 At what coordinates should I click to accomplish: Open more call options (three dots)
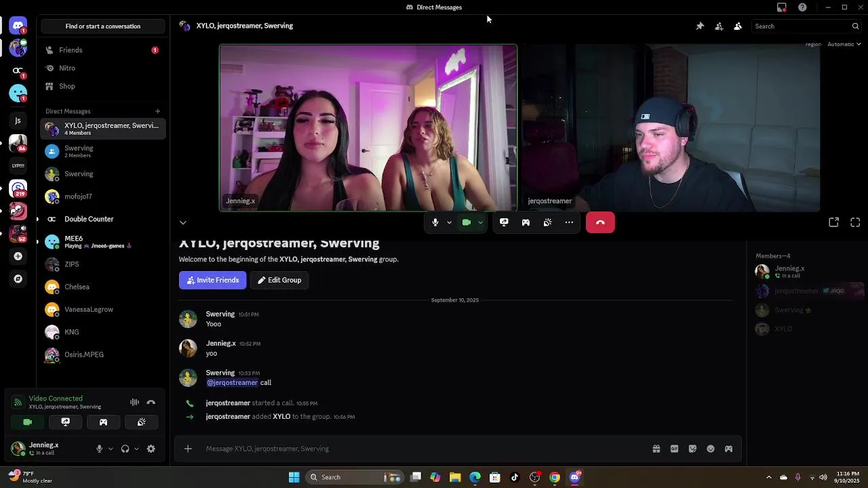click(569, 222)
